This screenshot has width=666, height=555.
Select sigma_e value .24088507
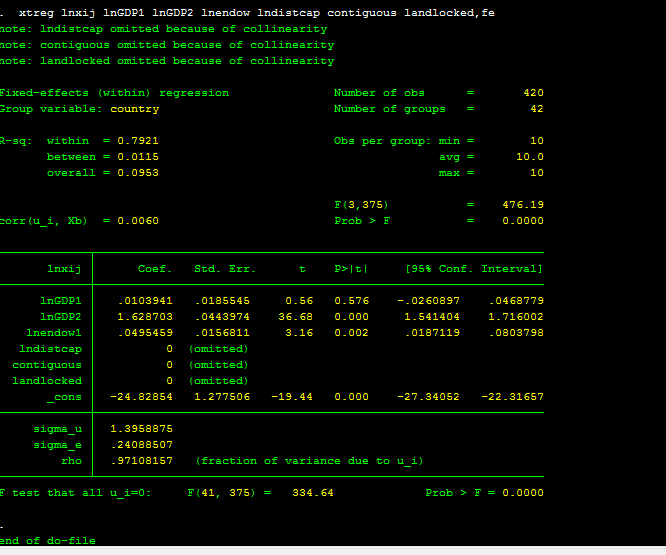click(142, 445)
